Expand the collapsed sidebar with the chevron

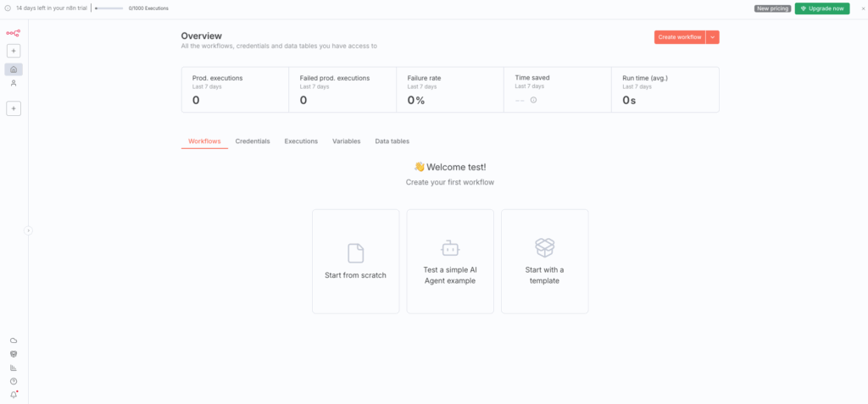tap(28, 230)
